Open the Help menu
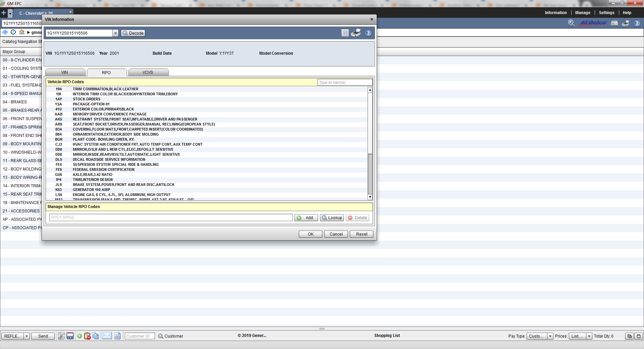The height and width of the screenshot is (349, 644). click(627, 13)
